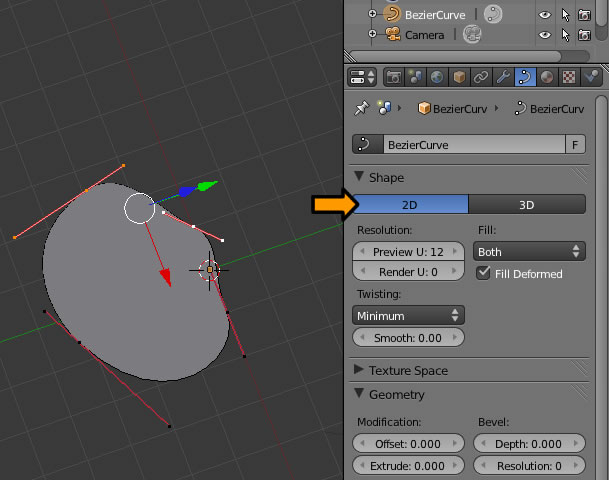Open the Constraints properties tab (chain icon)
609x480 pixels.
pos(482,77)
